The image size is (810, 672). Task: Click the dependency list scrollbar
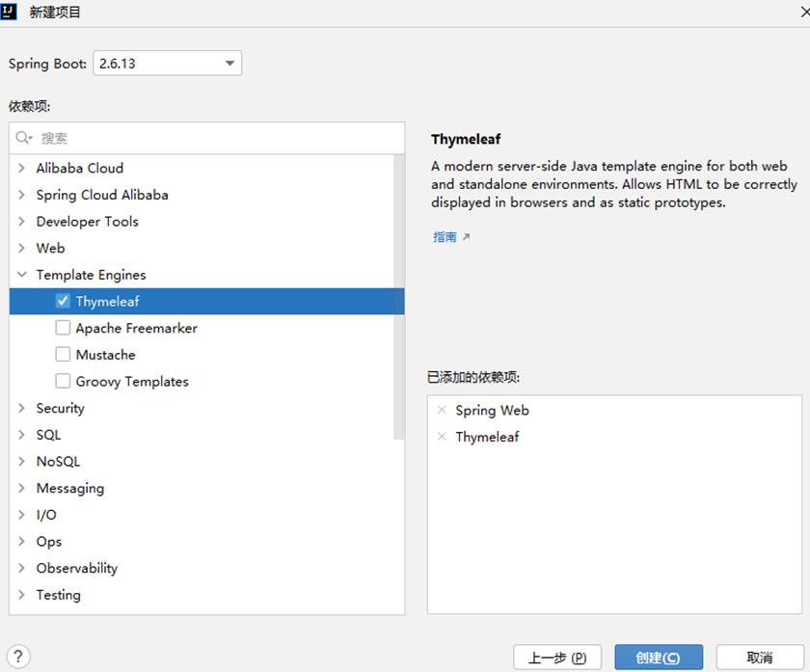(399, 297)
